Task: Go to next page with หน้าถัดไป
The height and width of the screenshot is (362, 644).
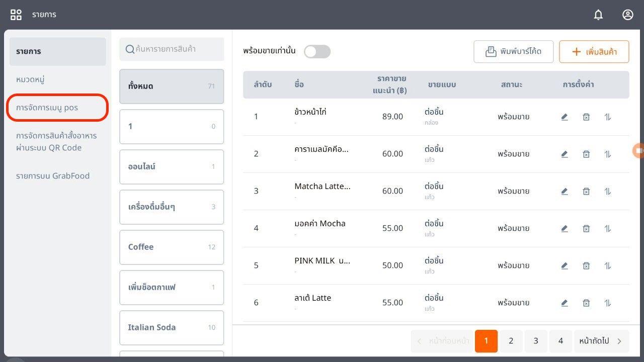Action: point(601,341)
